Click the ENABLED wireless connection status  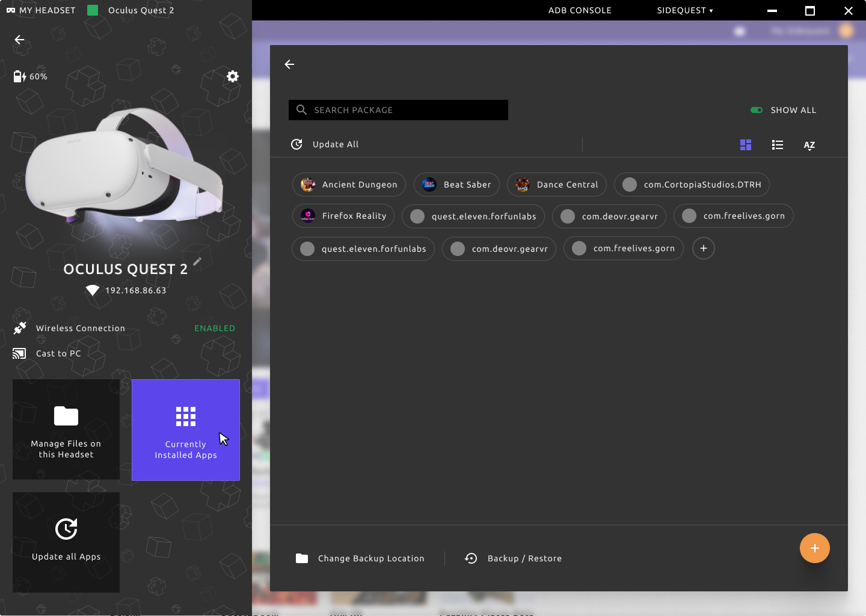click(215, 328)
